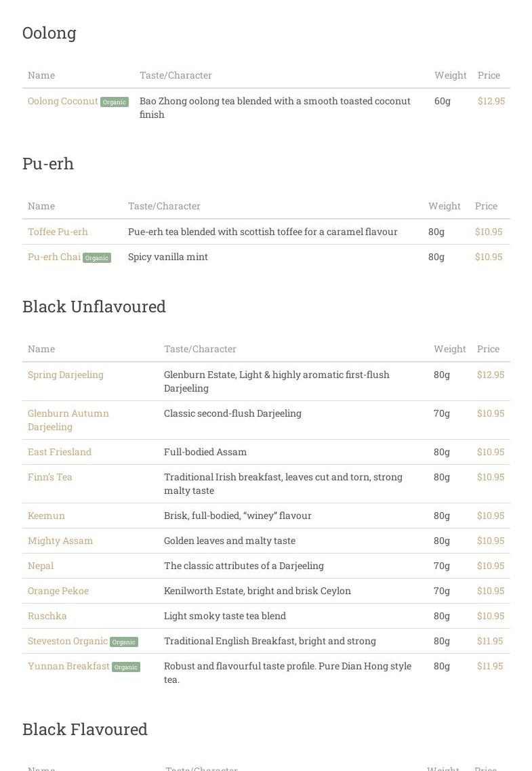532x771 pixels.
Task: Click the Ruschka tea link
Action: coord(47,616)
